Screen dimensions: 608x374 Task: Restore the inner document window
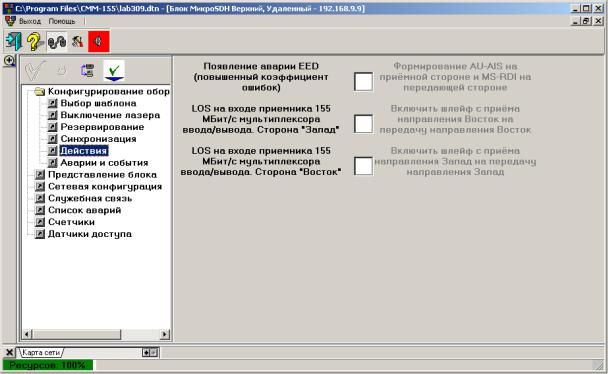586,21
